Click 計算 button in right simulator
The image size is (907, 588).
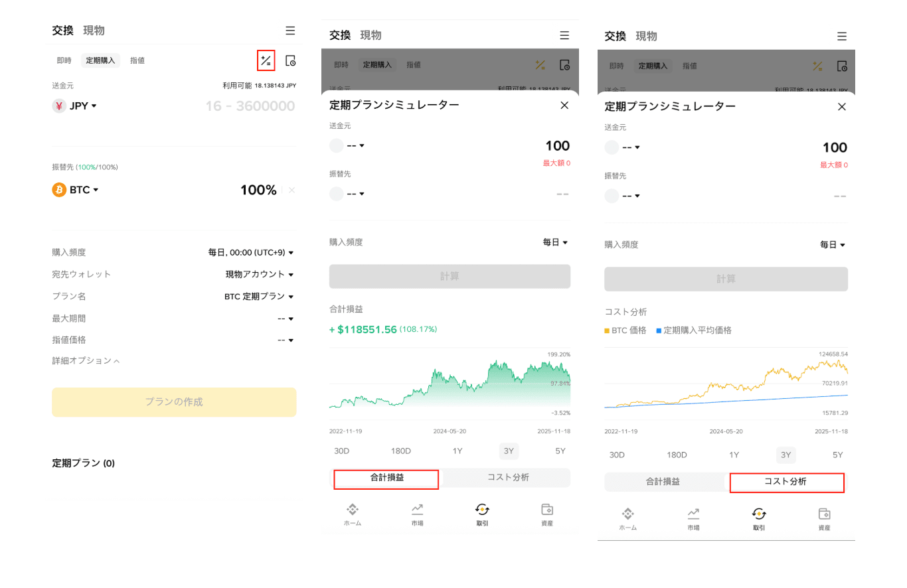[726, 279]
